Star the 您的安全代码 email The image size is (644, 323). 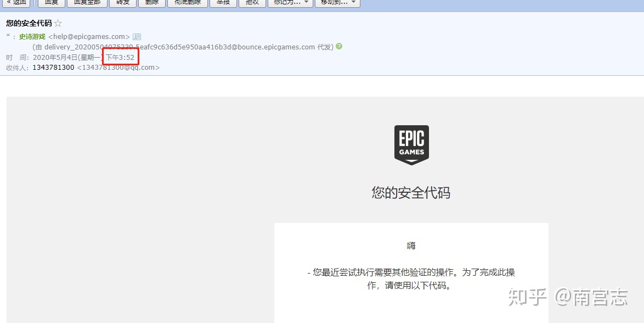click(x=58, y=24)
